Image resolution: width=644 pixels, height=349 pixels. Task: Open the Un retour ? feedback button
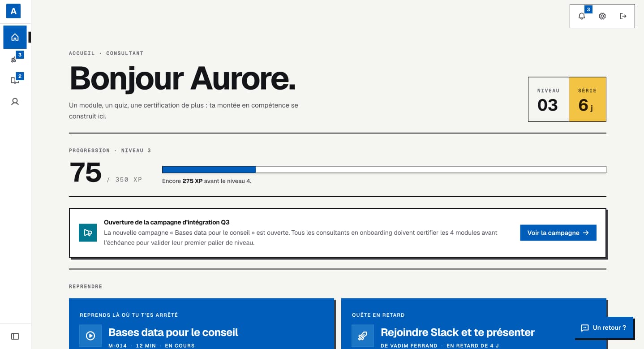pos(604,327)
